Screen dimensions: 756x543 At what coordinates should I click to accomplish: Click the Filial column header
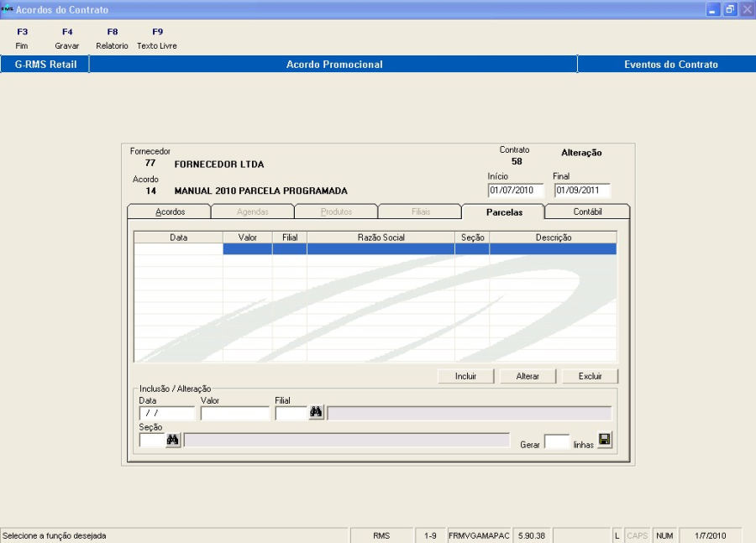pyautogui.click(x=290, y=237)
